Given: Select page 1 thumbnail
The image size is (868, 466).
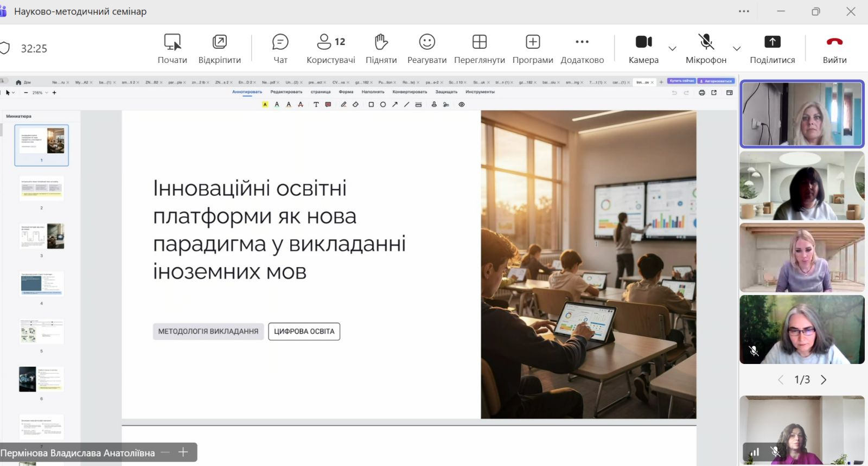Looking at the screenshot, I should coord(42,145).
